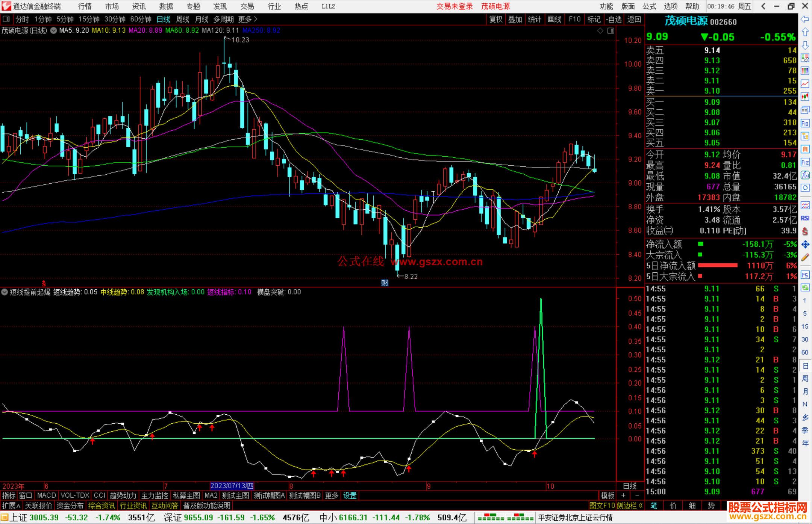Open the 公式 menu
Screen dimensions: 812x524
click(649, 6)
